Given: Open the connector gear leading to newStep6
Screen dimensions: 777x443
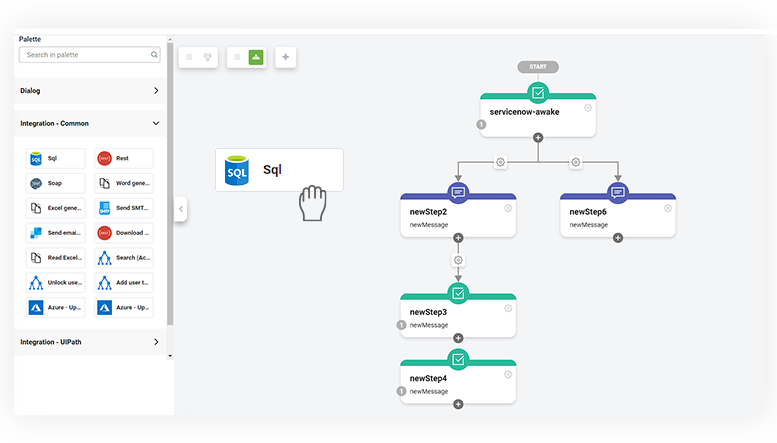Looking at the screenshot, I should pyautogui.click(x=575, y=162).
